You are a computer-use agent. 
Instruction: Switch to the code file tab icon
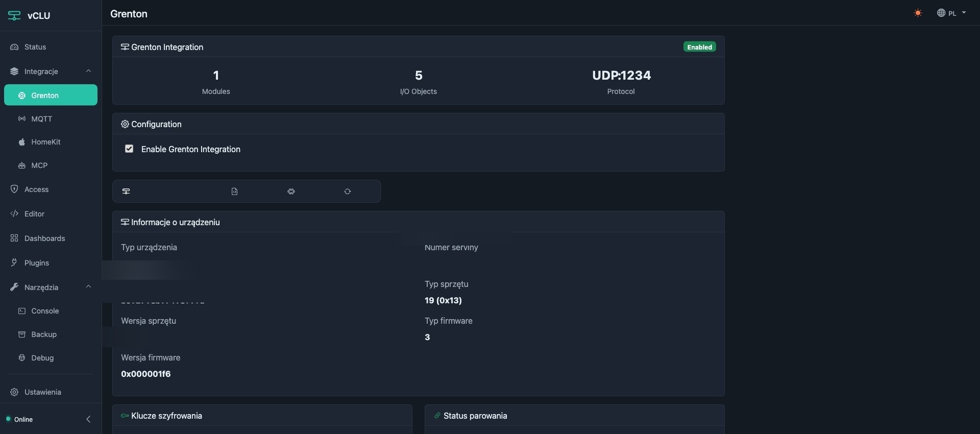point(234,191)
